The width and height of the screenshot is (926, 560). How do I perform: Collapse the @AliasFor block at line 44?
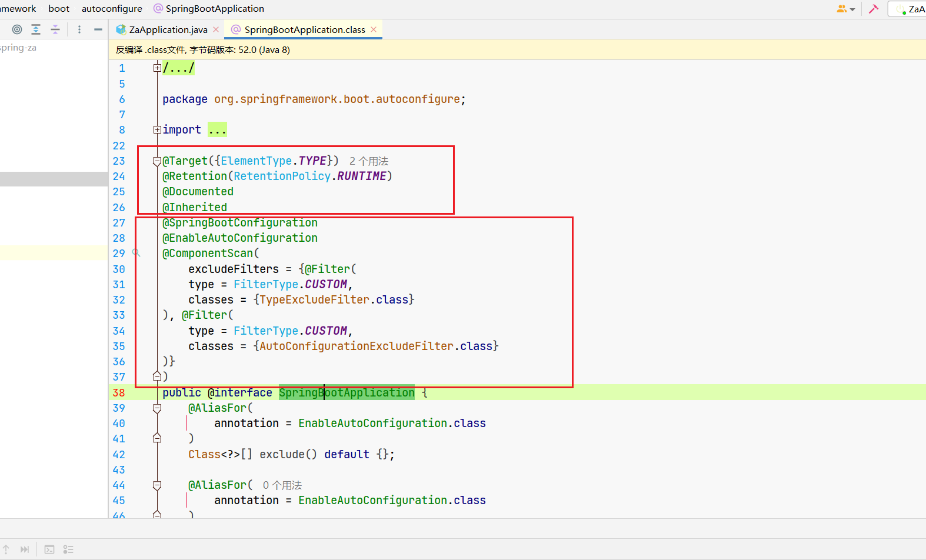tap(157, 485)
